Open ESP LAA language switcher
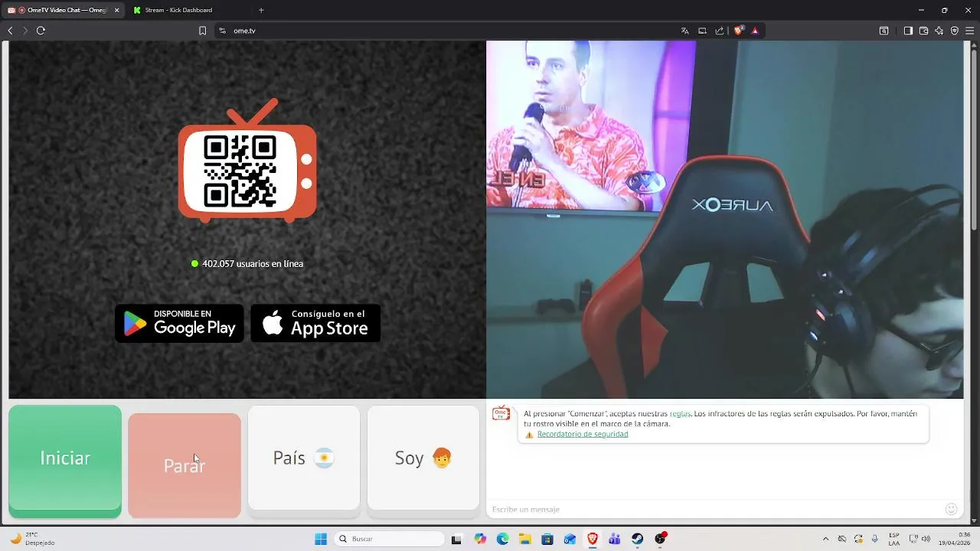The width and height of the screenshot is (980, 551). click(894, 539)
